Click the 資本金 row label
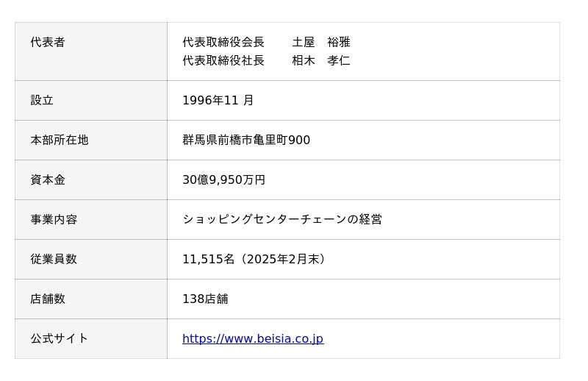 [48, 179]
